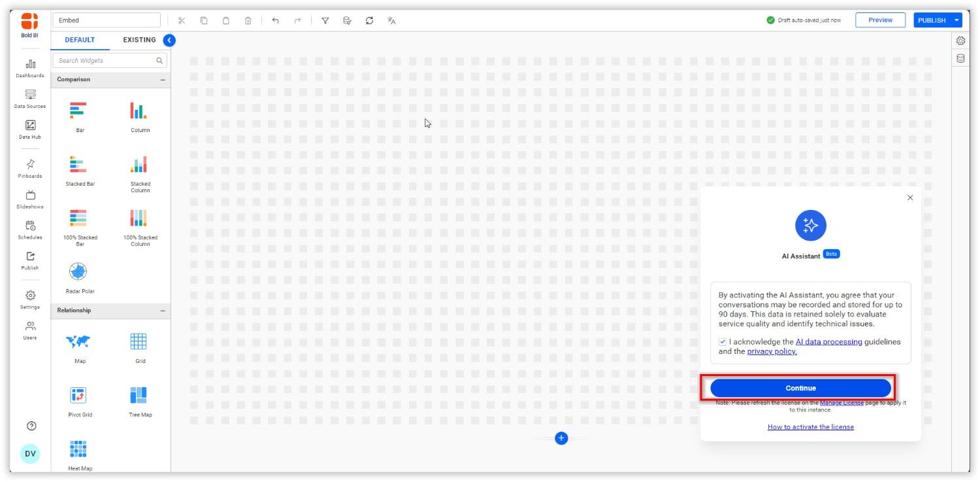Open Settings in the sidebar

pyautogui.click(x=30, y=300)
